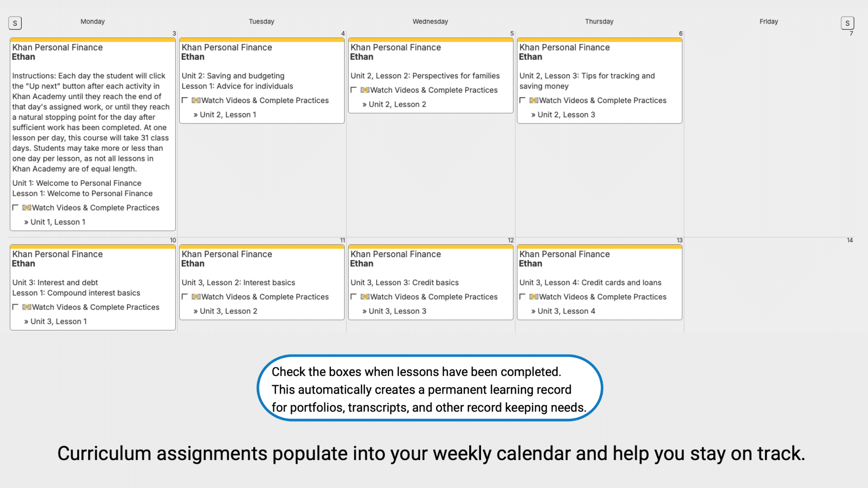Click the video icon on the Credit cards and loans card
Screen dimensions: 868x488
(534, 297)
